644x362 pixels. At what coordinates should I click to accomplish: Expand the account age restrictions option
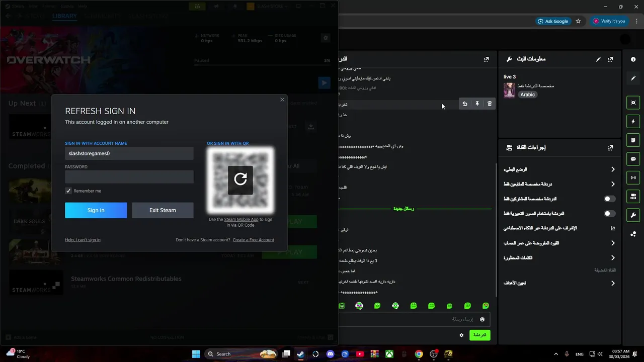click(x=559, y=243)
